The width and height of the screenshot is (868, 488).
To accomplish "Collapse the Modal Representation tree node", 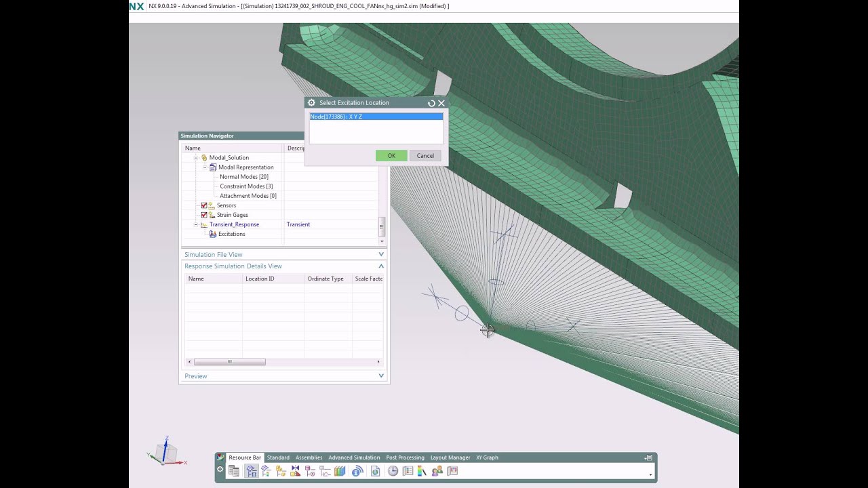I will [x=205, y=167].
